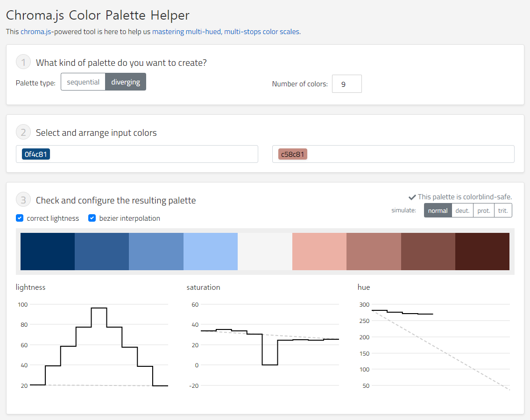Click the Number of colors input field
530x420 pixels.
pos(346,84)
